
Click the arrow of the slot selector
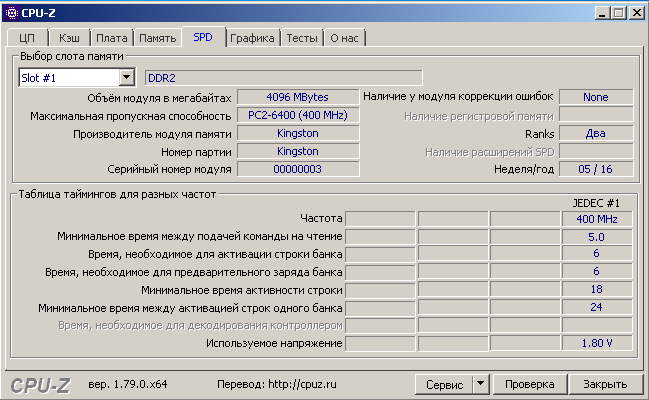[127, 77]
